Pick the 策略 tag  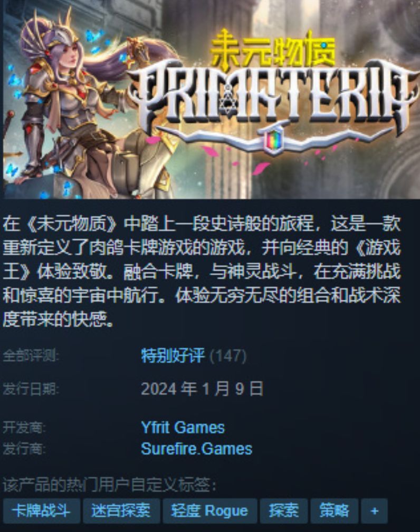(334, 510)
